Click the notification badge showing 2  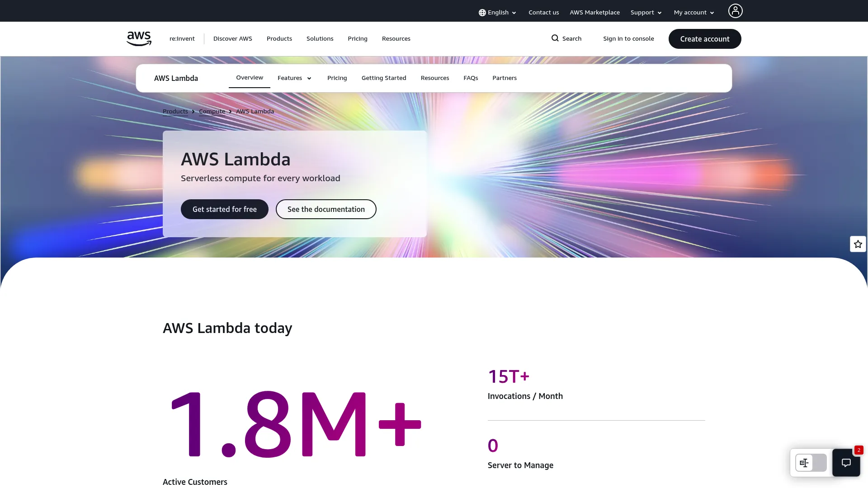[x=859, y=450]
